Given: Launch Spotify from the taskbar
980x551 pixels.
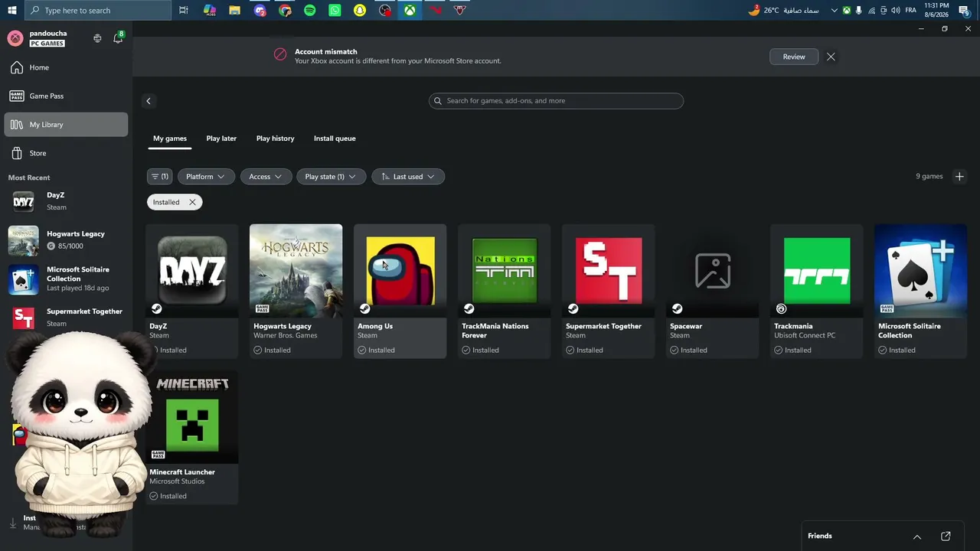Looking at the screenshot, I should (309, 10).
